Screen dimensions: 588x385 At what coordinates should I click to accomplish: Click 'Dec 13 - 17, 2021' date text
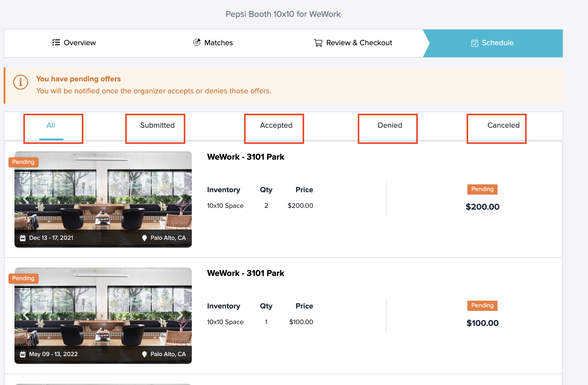coord(51,238)
